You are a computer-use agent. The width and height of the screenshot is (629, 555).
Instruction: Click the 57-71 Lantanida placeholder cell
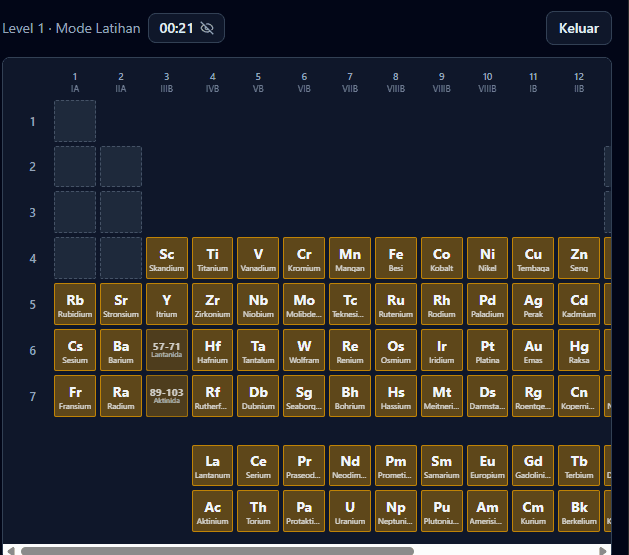tap(166, 350)
